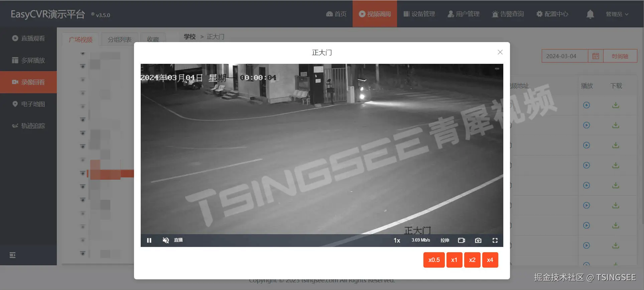This screenshot has width=644, height=290.
Task: Open the 分组列表 tab
Action: tap(120, 39)
